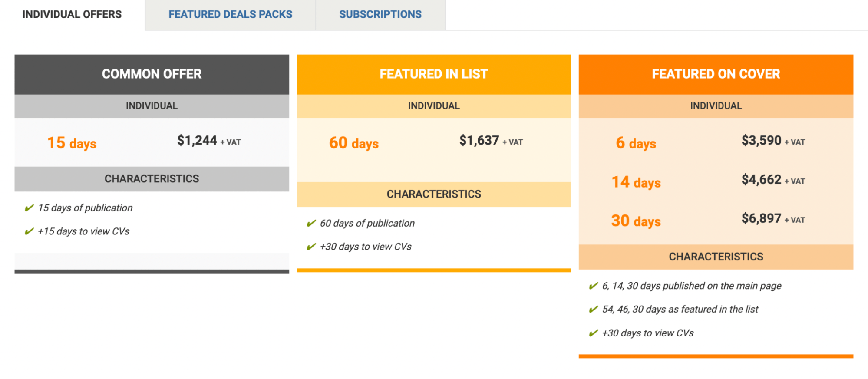Click checkmark by 6, 14, 30 days published
This screenshot has height=379, width=868.
pos(593,286)
